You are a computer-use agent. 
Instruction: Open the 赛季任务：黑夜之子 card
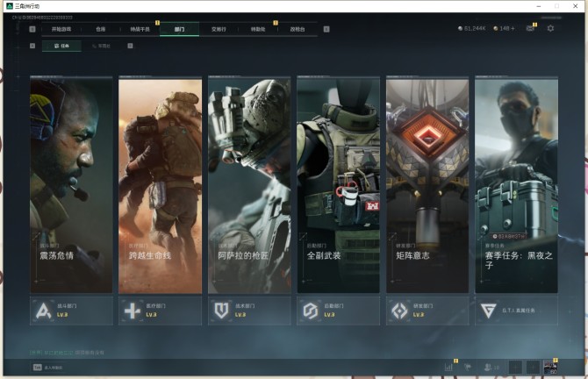[x=516, y=185]
